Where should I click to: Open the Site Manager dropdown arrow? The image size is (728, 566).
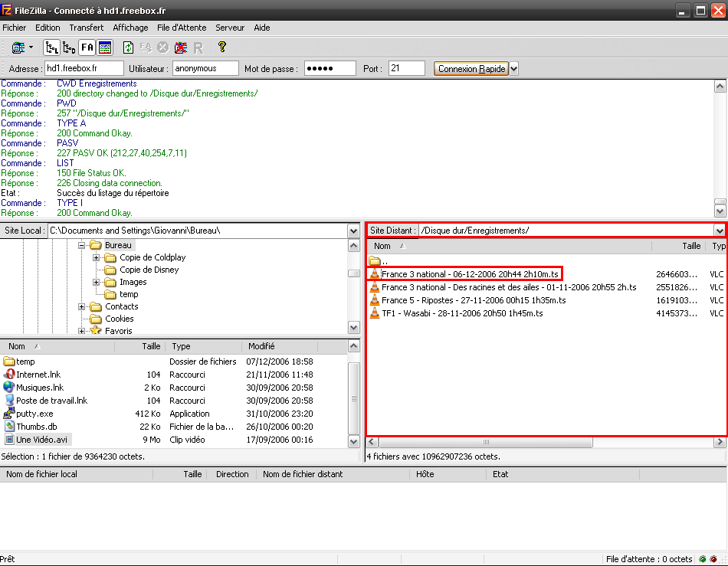coord(31,47)
